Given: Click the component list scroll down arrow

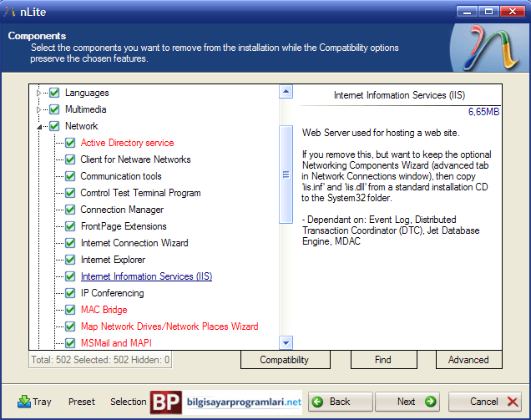Looking at the screenshot, I should [286, 343].
